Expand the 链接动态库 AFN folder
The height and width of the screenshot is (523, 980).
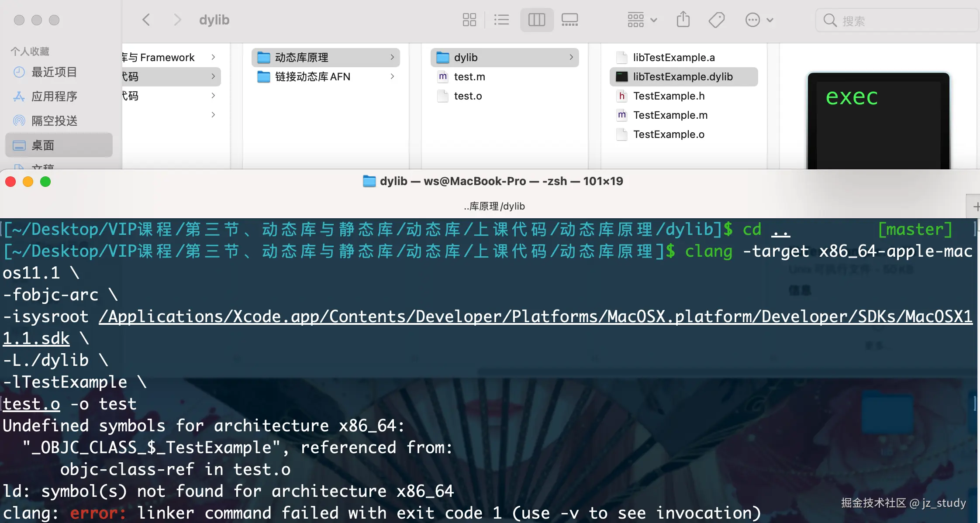click(313, 76)
